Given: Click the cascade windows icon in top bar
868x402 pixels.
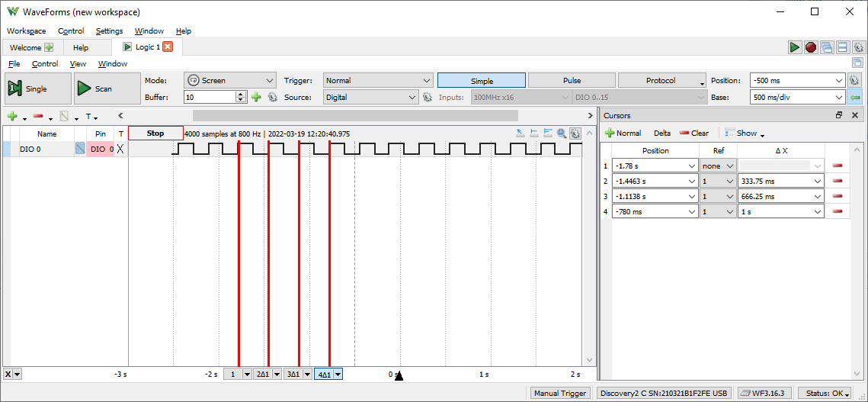Looking at the screenshot, I should click(x=827, y=48).
